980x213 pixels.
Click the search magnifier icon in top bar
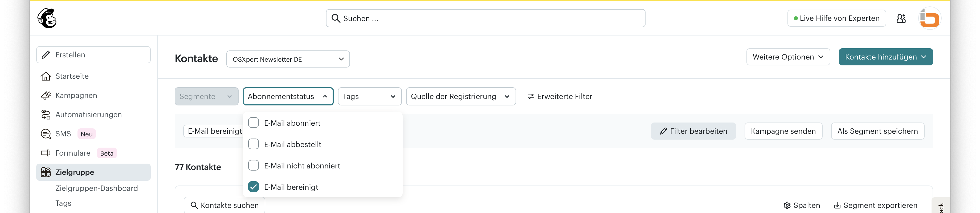coord(336,18)
